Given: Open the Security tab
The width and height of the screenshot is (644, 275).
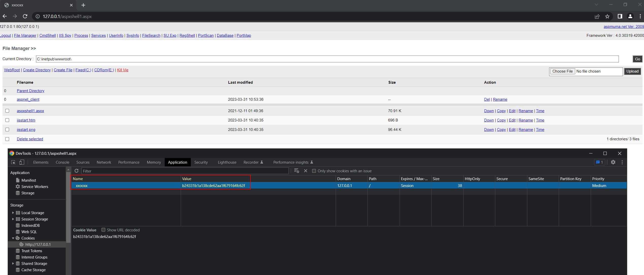Looking at the screenshot, I should pos(201,162).
